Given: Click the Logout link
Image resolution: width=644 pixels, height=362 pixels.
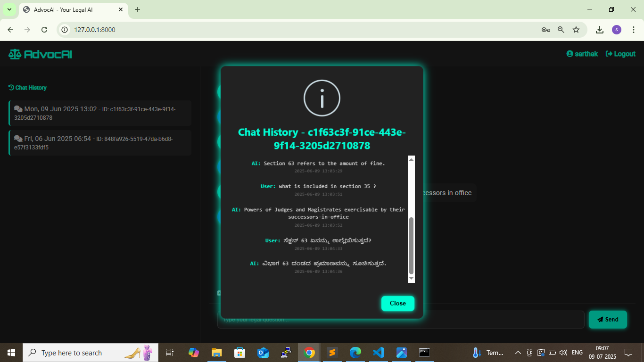Looking at the screenshot, I should coord(620,54).
